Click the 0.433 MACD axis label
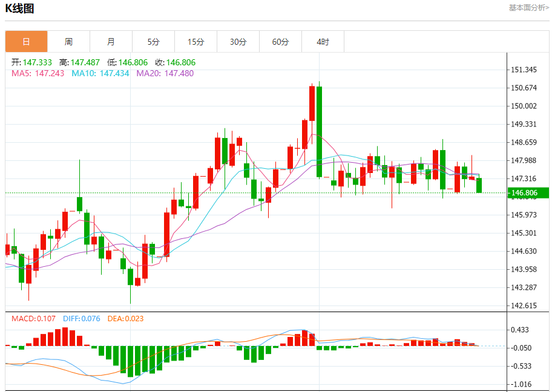Image resolution: width=552 pixels, height=392 pixels. [x=520, y=330]
